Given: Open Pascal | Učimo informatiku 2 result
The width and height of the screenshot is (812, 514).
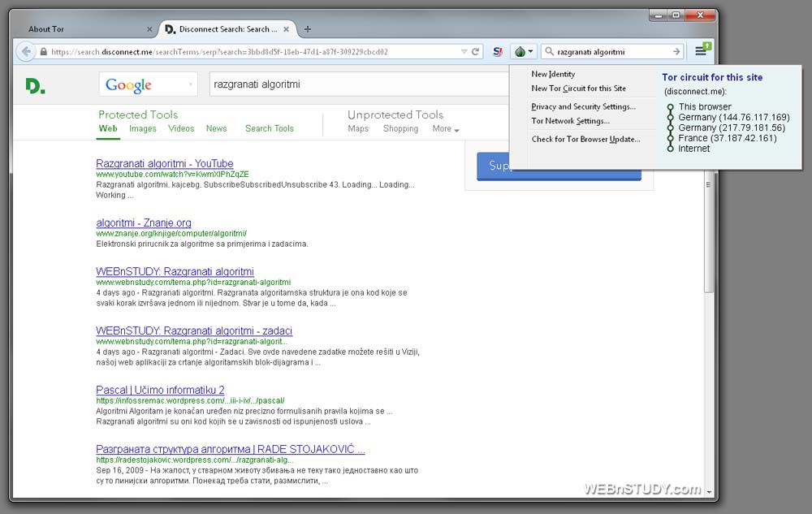Looking at the screenshot, I should [x=160, y=390].
